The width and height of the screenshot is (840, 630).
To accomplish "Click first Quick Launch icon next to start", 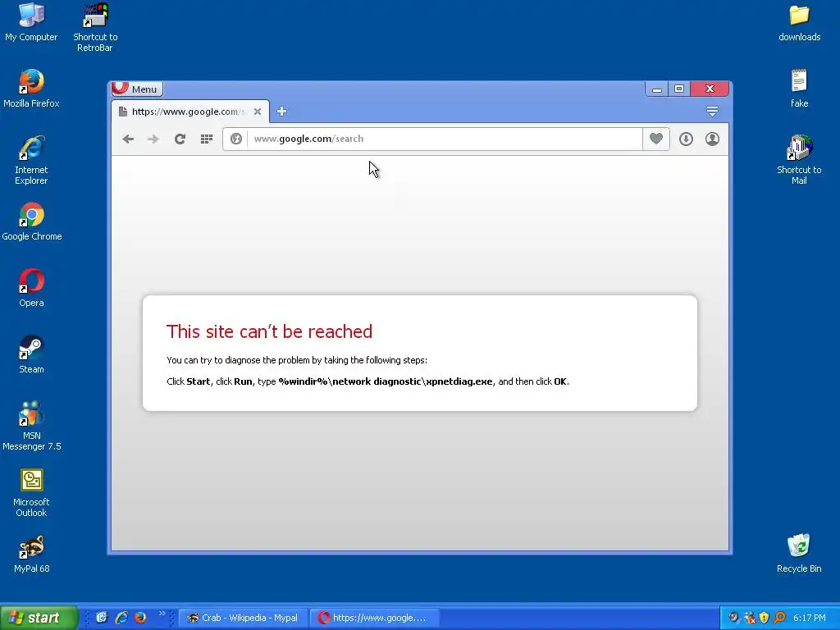I will pyautogui.click(x=102, y=618).
